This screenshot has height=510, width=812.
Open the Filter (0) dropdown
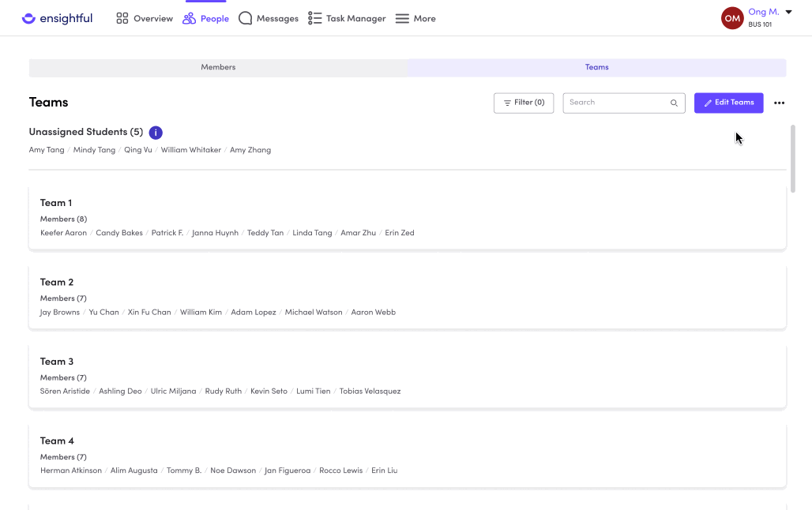pos(524,103)
